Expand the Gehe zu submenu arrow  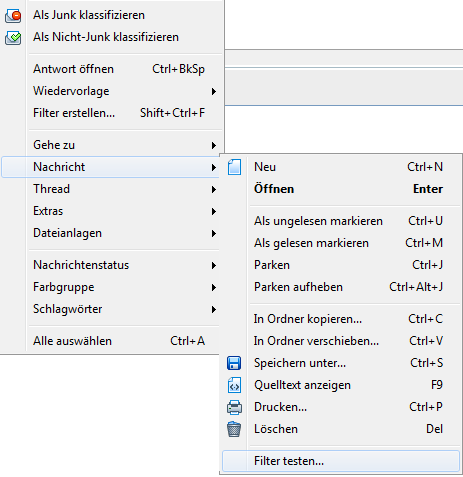point(214,145)
